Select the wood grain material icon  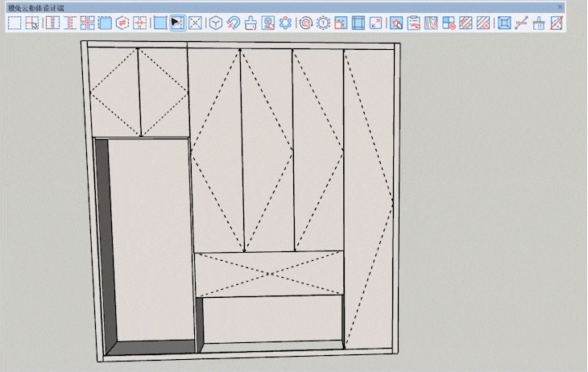coord(432,23)
